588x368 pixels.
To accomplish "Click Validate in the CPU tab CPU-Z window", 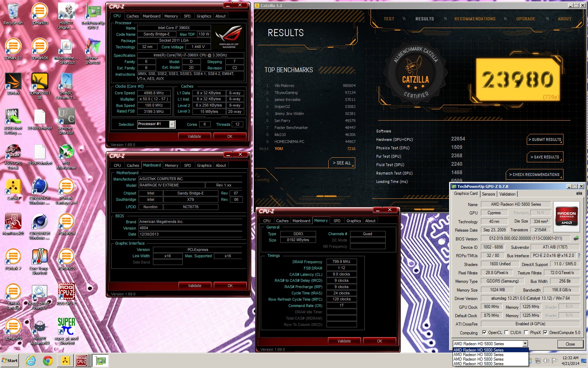I will [x=194, y=136].
